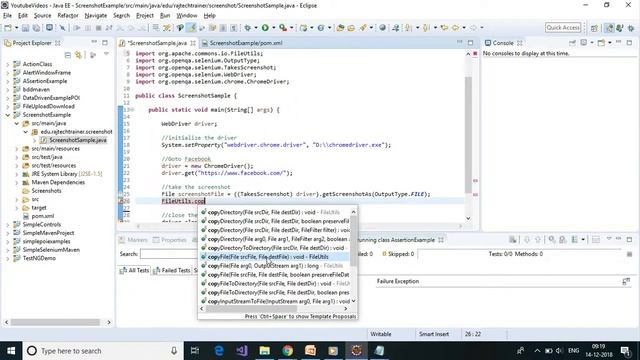Click the TestNG Search input field
Viewport: 640px width, 360px height.
point(169,254)
